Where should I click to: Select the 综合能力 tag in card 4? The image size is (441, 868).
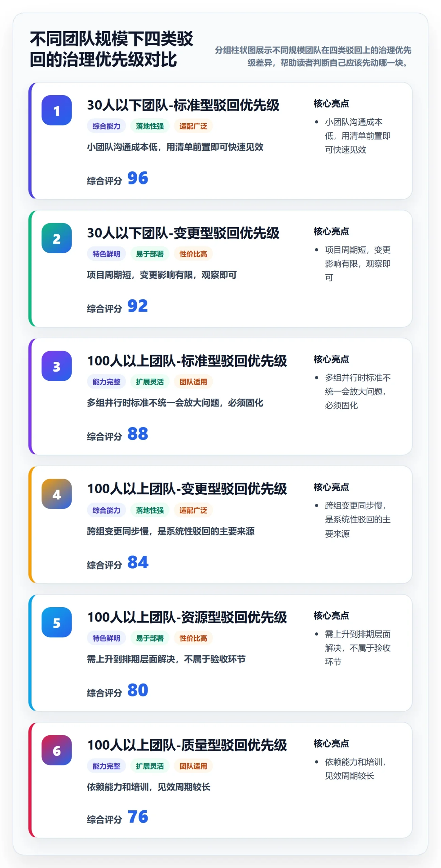[x=107, y=510]
